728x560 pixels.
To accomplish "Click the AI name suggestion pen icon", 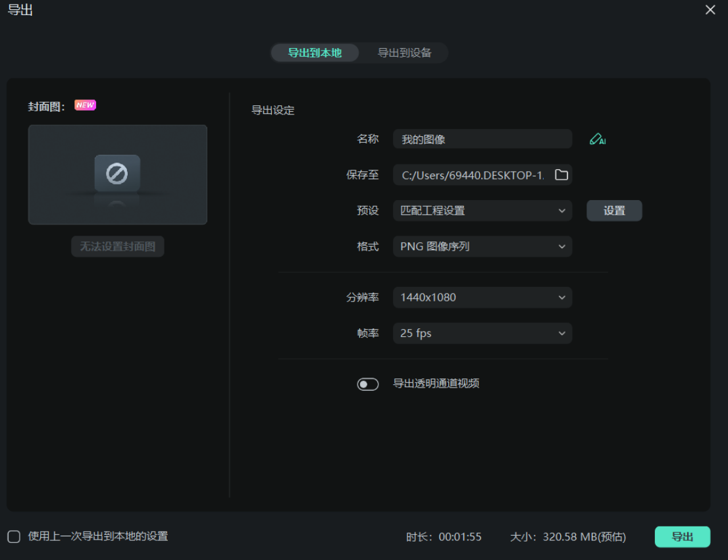I will pyautogui.click(x=597, y=139).
